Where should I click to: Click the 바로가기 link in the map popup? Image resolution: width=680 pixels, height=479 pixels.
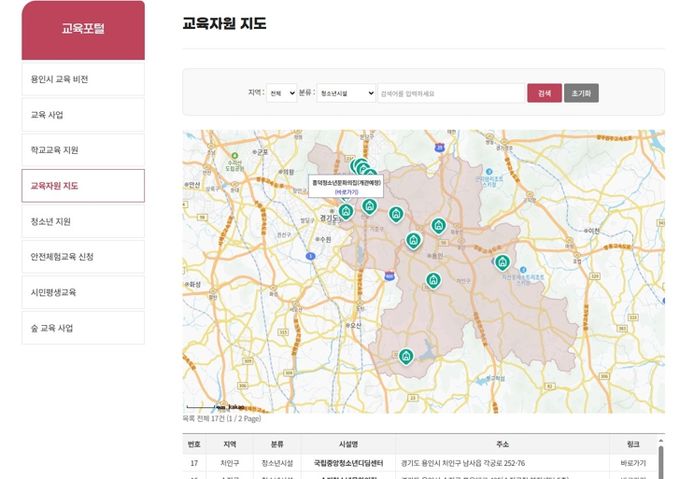tap(347, 190)
